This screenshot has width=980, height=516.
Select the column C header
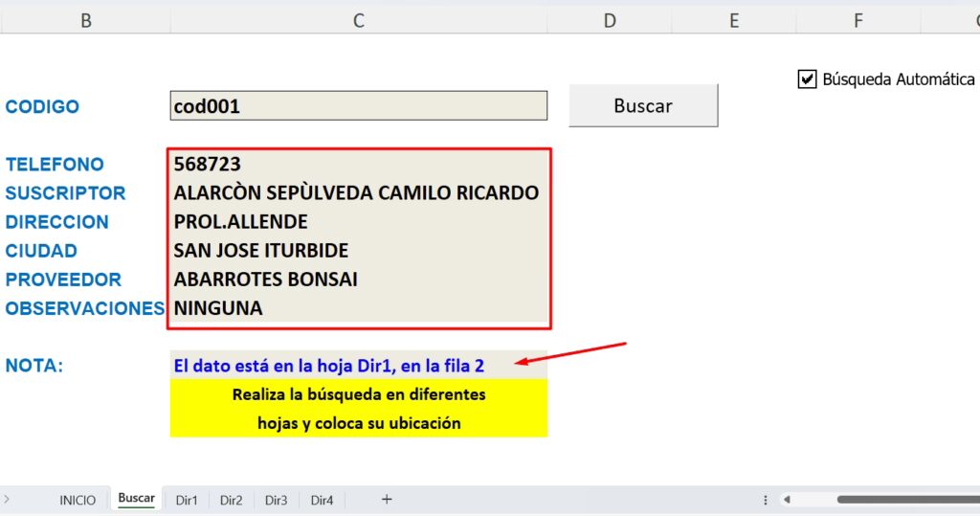pos(358,20)
